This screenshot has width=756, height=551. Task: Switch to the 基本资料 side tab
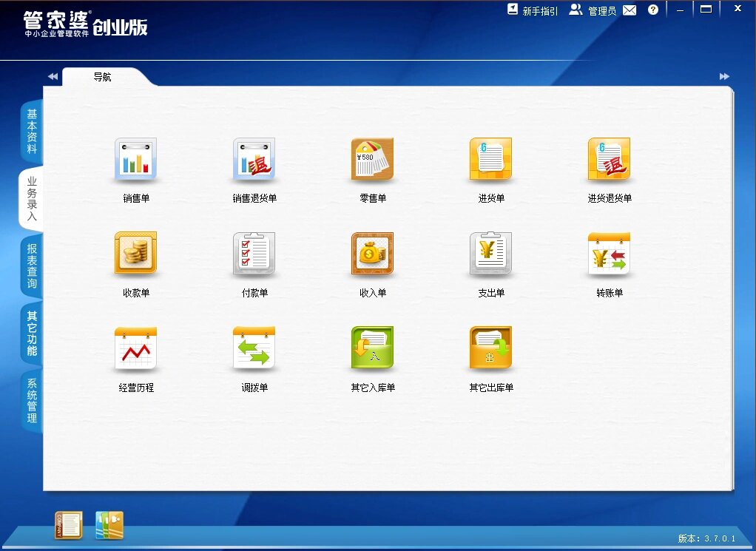[32, 131]
